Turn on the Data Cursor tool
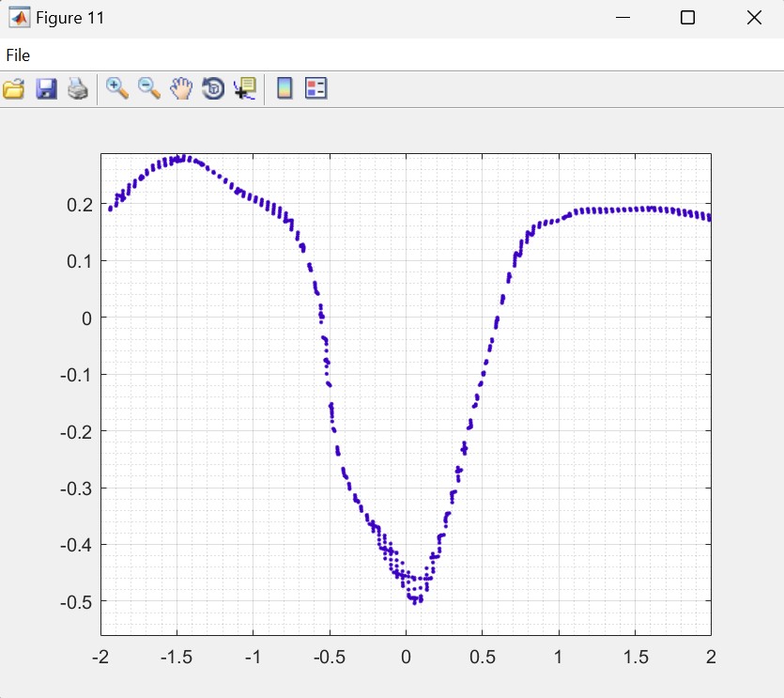Screen dimensions: 784x698 245,89
